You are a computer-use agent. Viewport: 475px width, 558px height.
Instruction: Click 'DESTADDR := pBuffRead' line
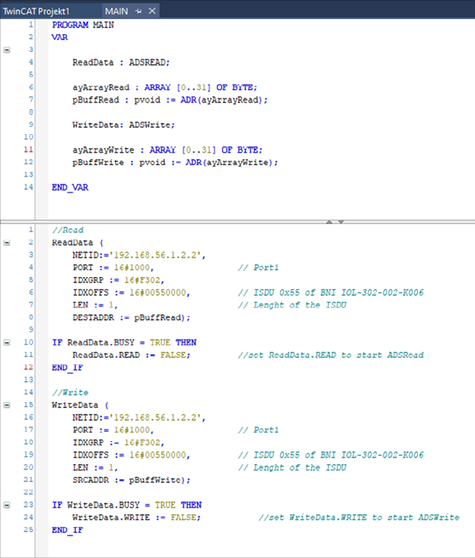click(x=131, y=317)
